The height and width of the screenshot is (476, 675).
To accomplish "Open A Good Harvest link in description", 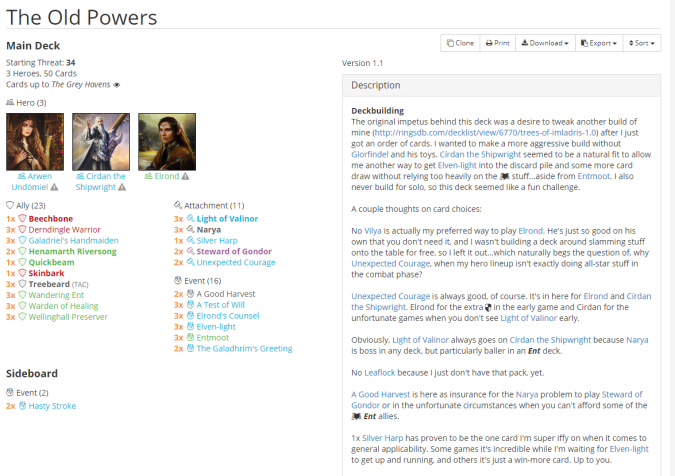I will pyautogui.click(x=381, y=394).
